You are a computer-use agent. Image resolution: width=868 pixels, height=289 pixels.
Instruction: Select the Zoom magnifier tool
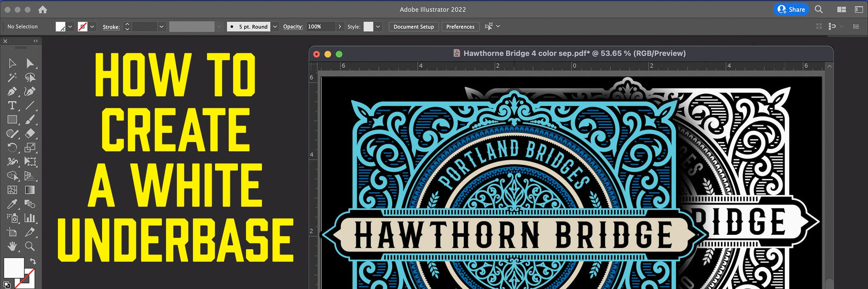(30, 246)
